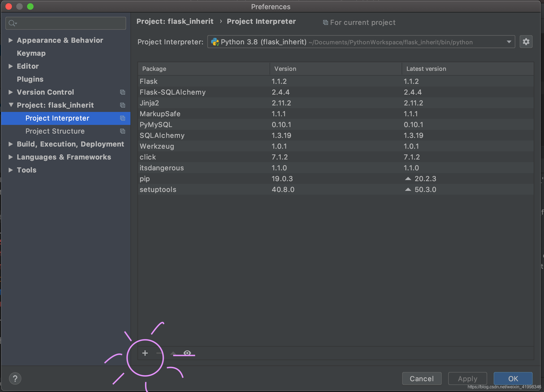
Task: Click pip latest version 20.2.3
Action: (x=425, y=179)
